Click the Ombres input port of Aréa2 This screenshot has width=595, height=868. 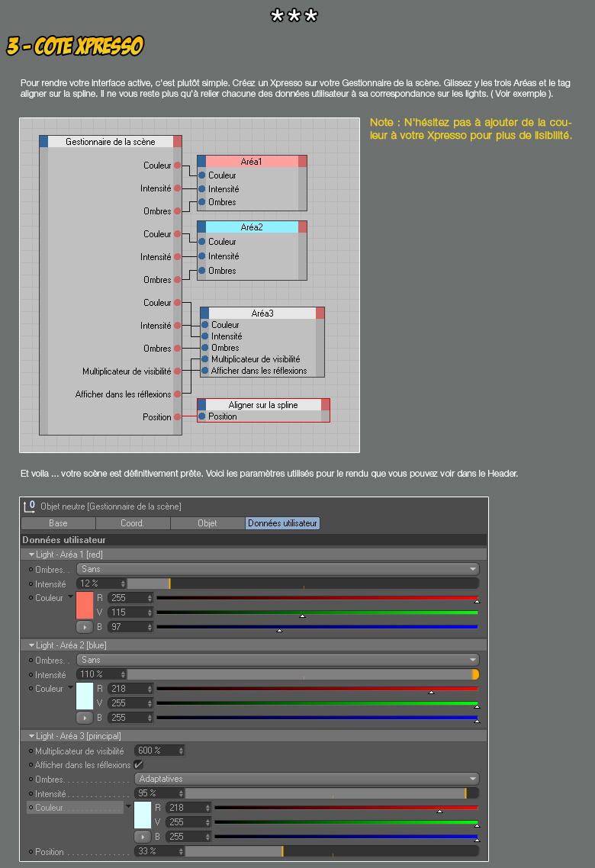point(202,271)
